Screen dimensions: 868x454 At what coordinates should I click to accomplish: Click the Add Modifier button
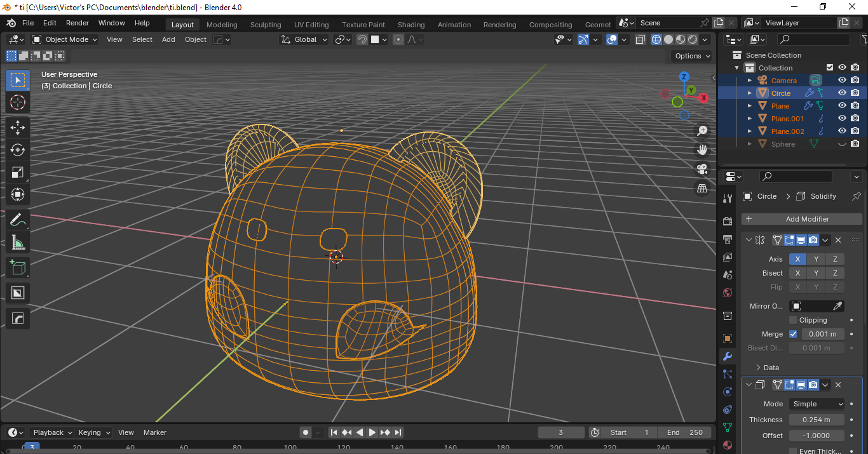802,219
